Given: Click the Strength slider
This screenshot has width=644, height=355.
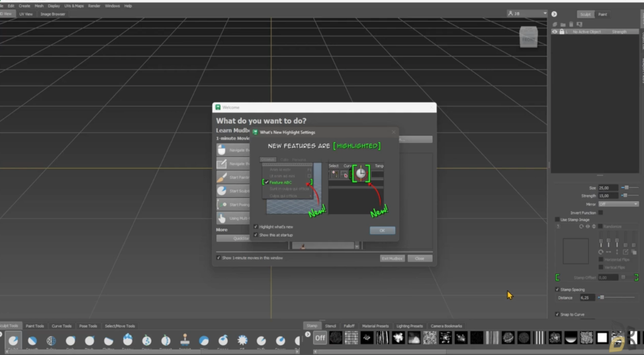Looking at the screenshot, I should [x=630, y=196].
